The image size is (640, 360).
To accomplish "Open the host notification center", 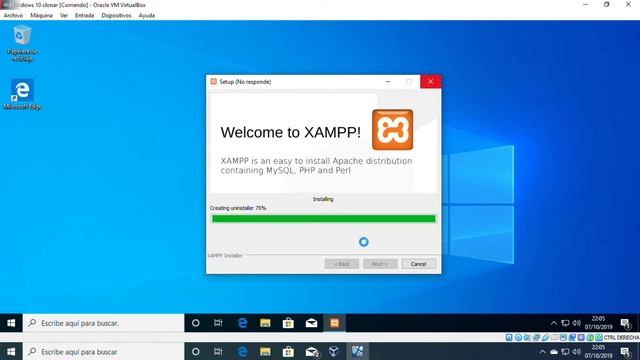I will (626, 352).
